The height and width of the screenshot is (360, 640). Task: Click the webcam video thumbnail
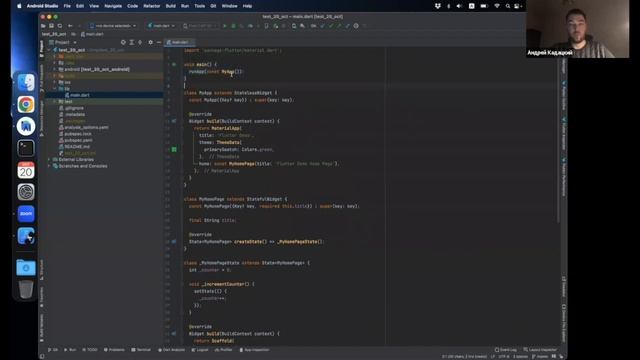577,29
